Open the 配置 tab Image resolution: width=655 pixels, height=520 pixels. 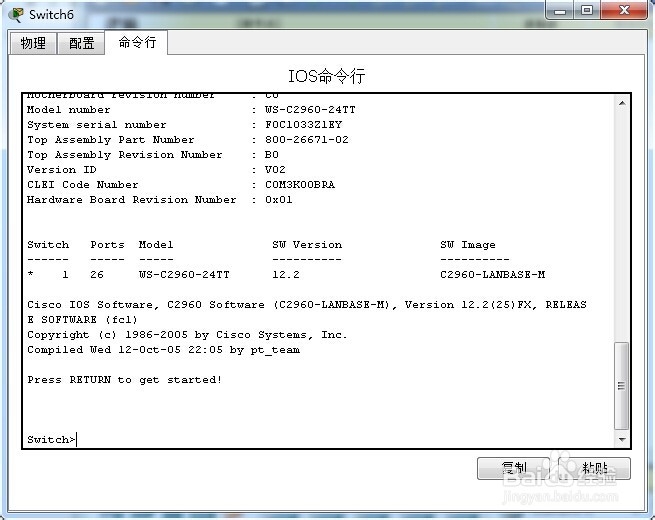(81, 43)
